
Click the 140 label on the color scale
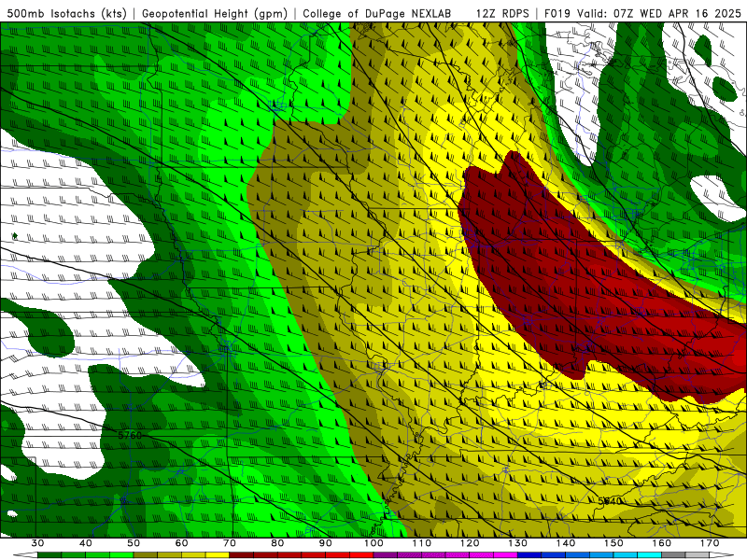(x=566, y=543)
